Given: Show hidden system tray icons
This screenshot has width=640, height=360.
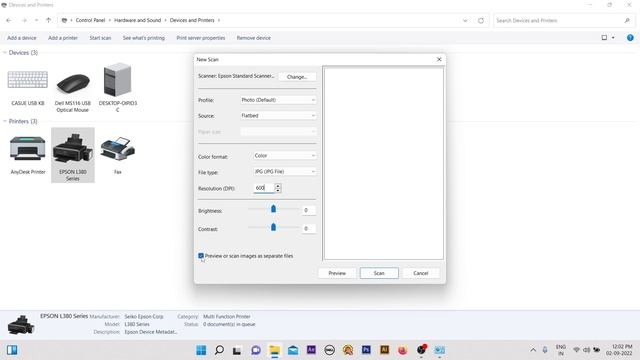Looking at the screenshot, I should click(533, 350).
